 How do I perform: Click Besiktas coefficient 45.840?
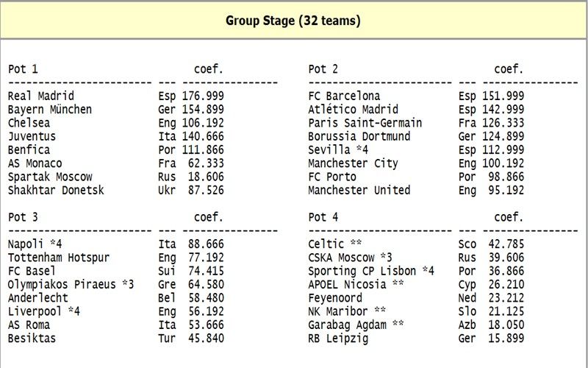(206, 339)
